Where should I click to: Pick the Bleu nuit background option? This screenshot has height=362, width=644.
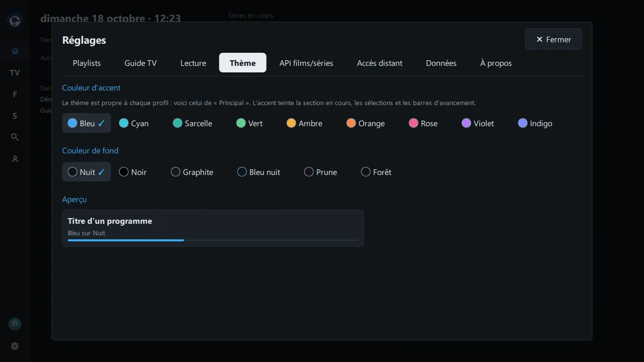(259, 172)
